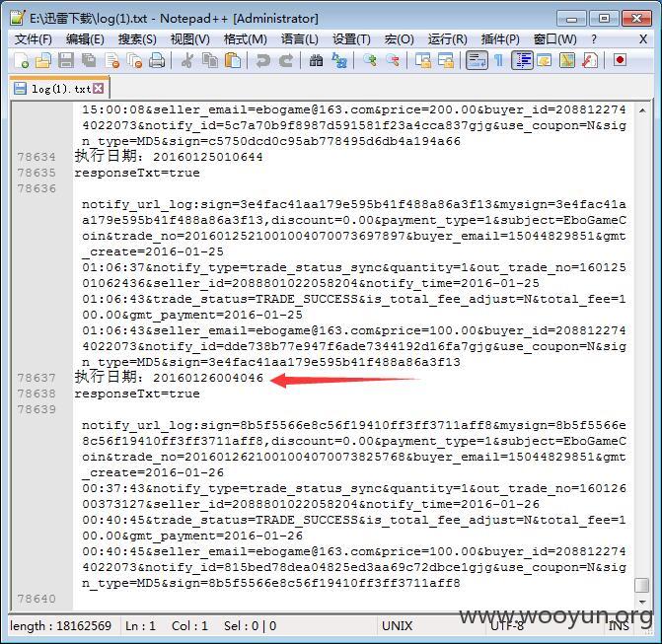Viewport: 662px width, 644px height.
Task: Minimize the Notepad++ window
Action: point(571,19)
